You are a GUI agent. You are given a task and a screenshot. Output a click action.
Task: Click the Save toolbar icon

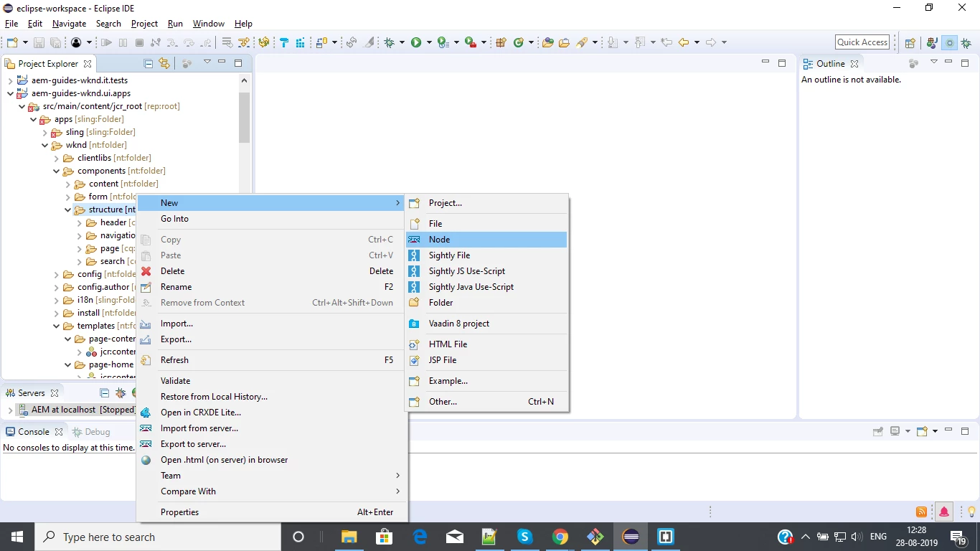click(x=38, y=42)
